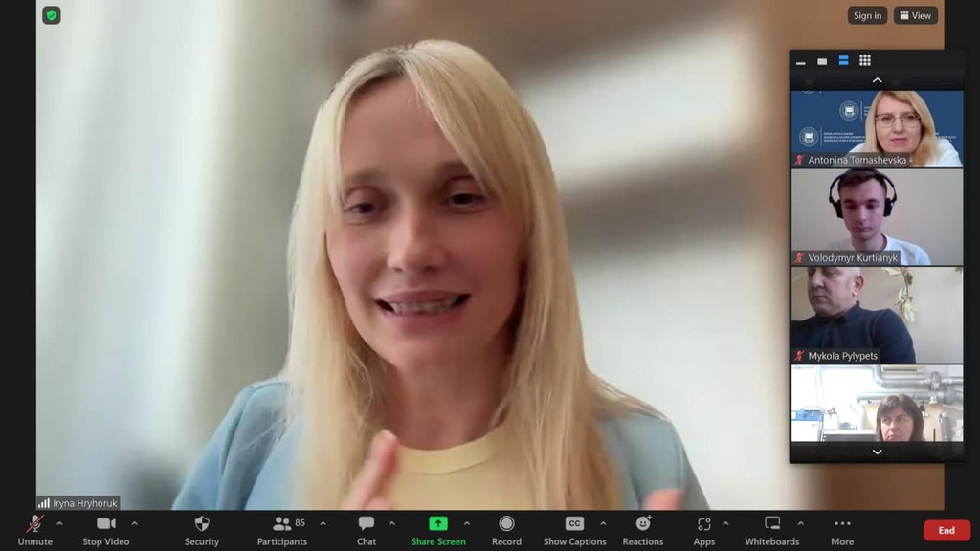Switch thumbnail panel to grid view
This screenshot has width=980, height=551.
tap(865, 60)
